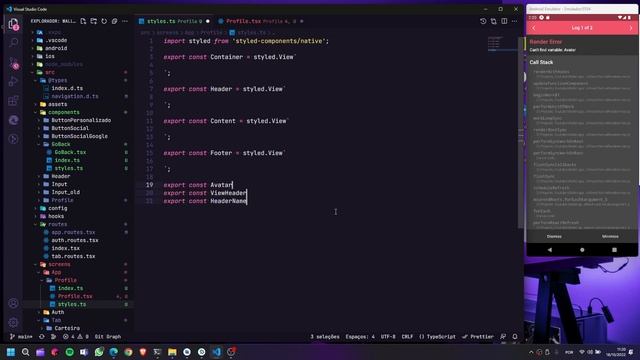Go to next log in emulator error screen

pyautogui.click(x=631, y=28)
